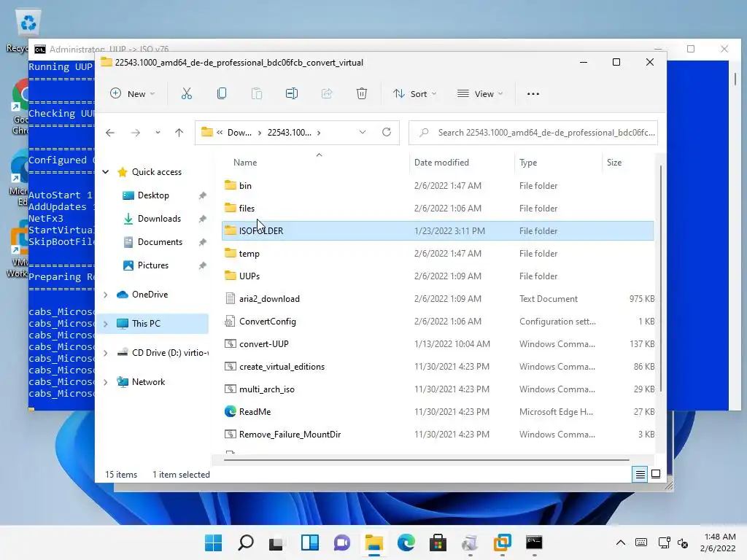
Task: Sort by Date modified column header
Action: point(441,163)
